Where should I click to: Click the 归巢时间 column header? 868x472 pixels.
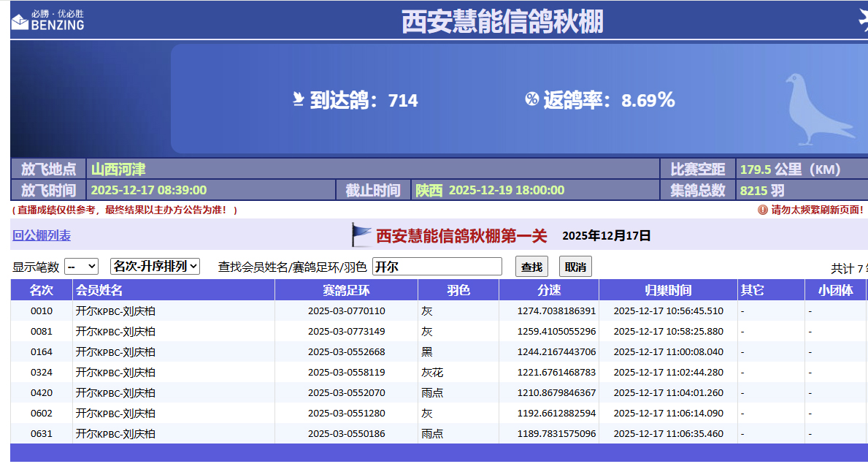pos(668,290)
